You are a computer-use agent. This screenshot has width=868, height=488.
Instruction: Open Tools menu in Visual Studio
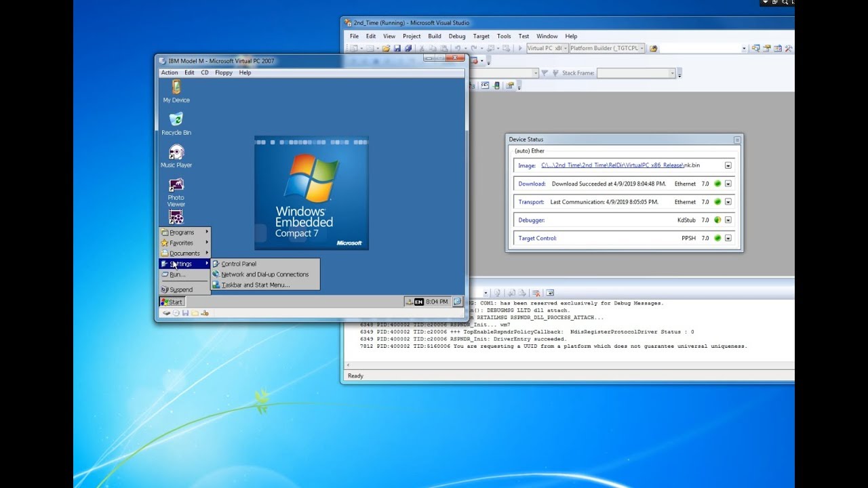pyautogui.click(x=504, y=36)
